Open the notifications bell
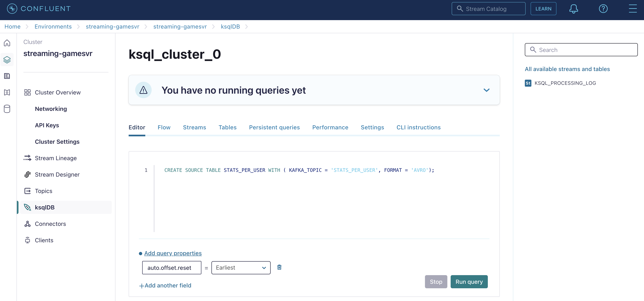Viewport: 644px width, 301px height. [x=574, y=9]
